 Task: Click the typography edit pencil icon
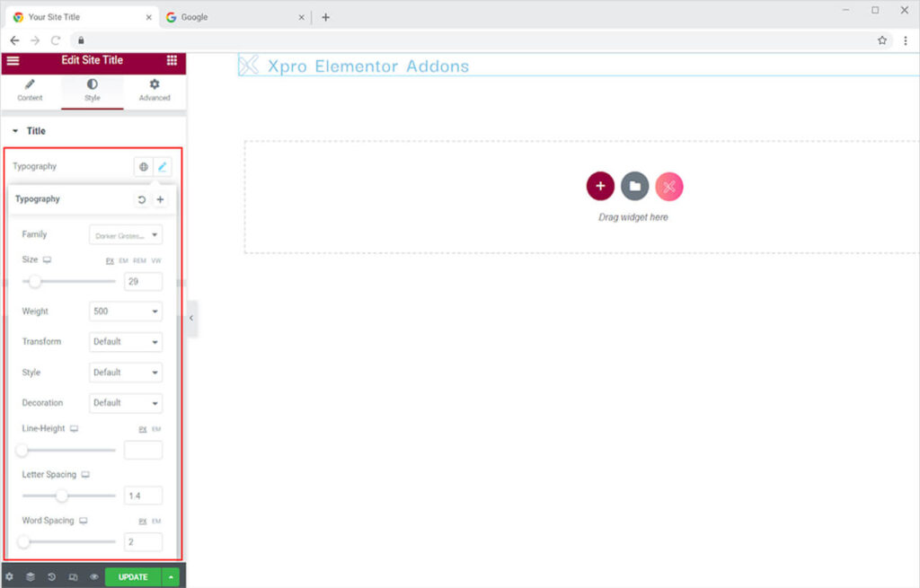point(163,166)
